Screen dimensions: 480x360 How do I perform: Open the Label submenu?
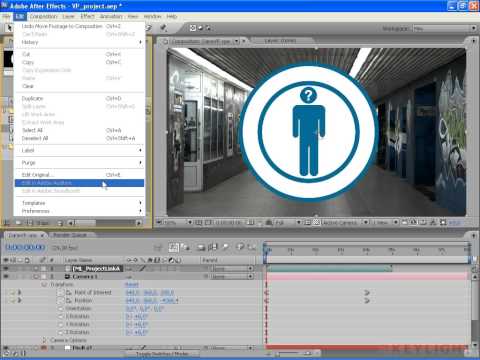click(79, 150)
